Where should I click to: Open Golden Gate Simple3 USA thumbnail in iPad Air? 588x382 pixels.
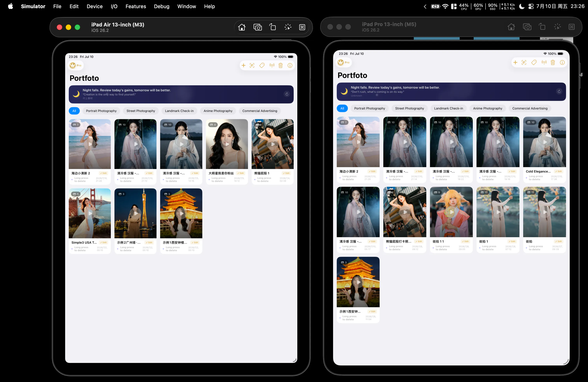(x=90, y=214)
